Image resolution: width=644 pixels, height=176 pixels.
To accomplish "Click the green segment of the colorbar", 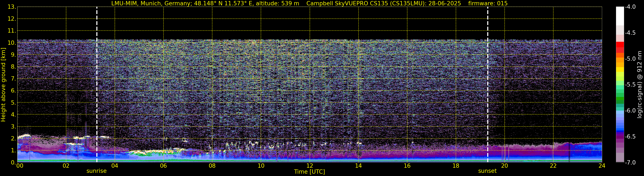I will tap(620, 98).
